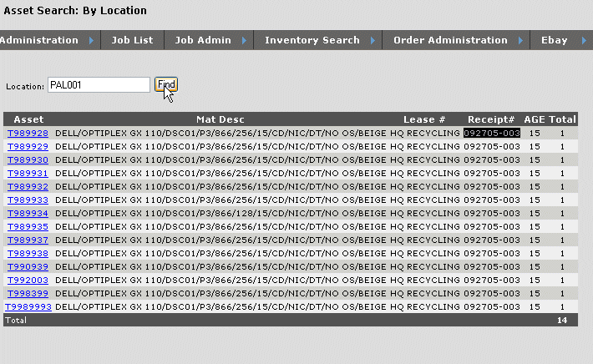Click into the Location input field
The height and width of the screenshot is (364, 593).
(x=99, y=84)
